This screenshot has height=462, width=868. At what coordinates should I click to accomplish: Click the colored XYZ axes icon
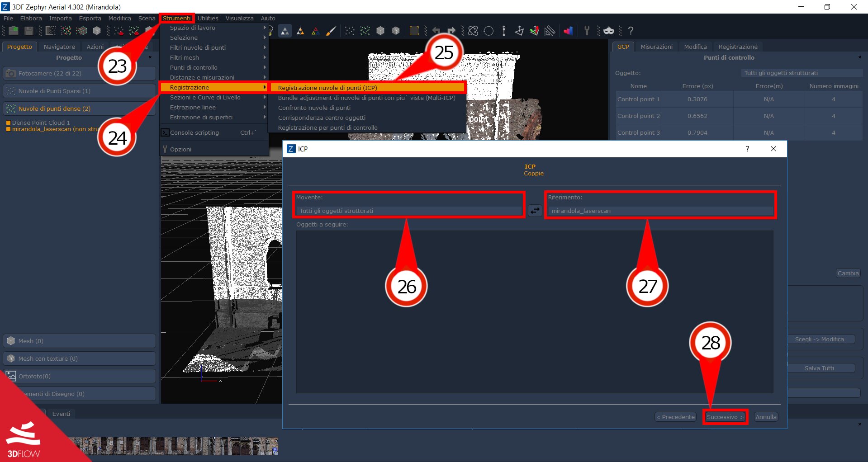pyautogui.click(x=535, y=31)
